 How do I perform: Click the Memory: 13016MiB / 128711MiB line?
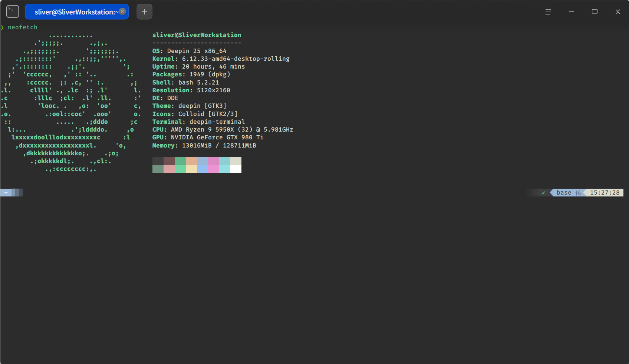[204, 146]
